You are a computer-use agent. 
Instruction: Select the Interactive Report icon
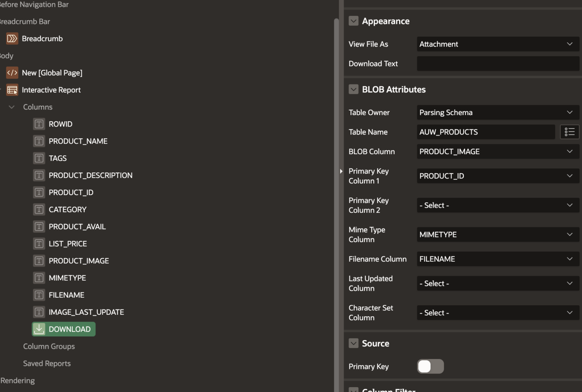pyautogui.click(x=12, y=90)
